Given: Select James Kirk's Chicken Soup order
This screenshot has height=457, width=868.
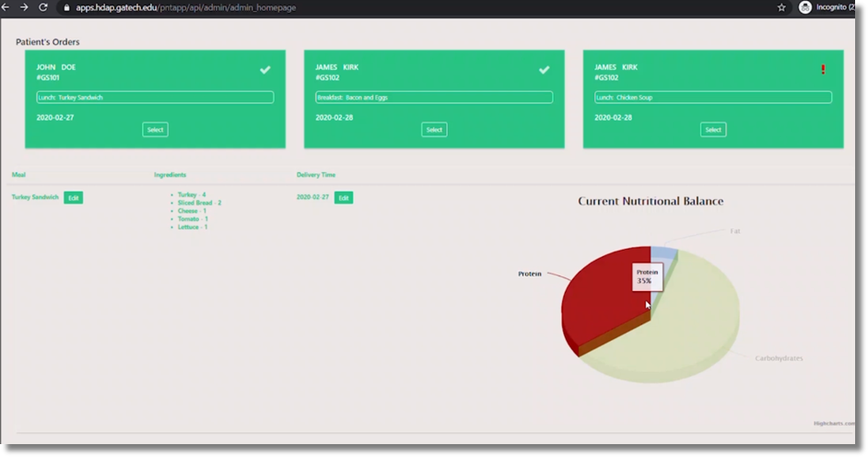Looking at the screenshot, I should click(713, 130).
